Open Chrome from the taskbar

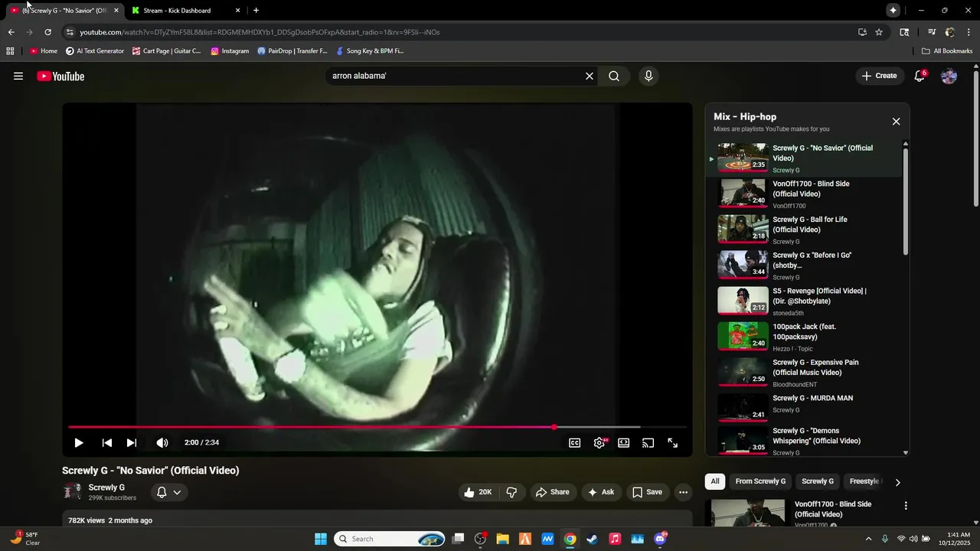tap(570, 539)
